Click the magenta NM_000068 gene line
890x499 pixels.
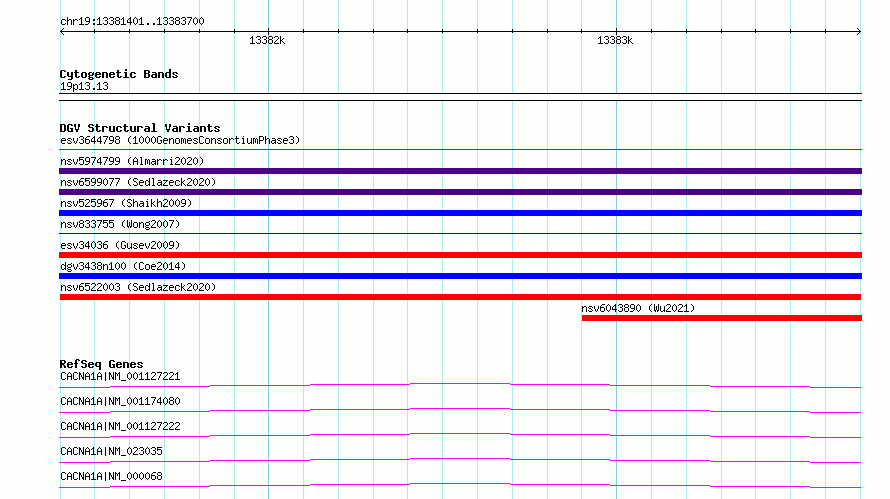tap(460, 485)
